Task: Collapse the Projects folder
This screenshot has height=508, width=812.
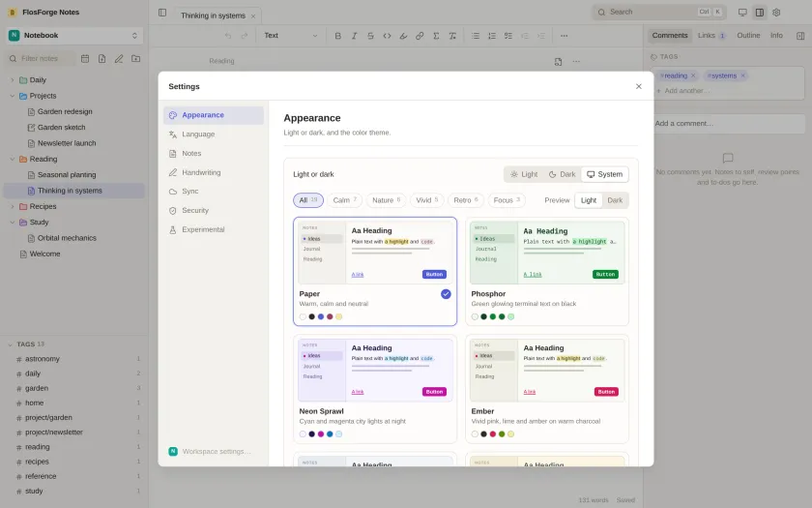Action: [x=12, y=96]
